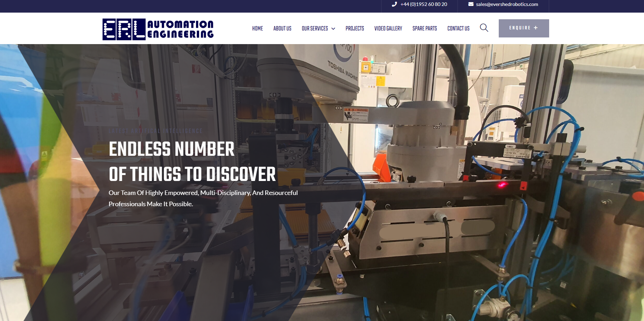Click the Automation Engineering logo text
This screenshot has width=644, height=321.
(x=180, y=29)
